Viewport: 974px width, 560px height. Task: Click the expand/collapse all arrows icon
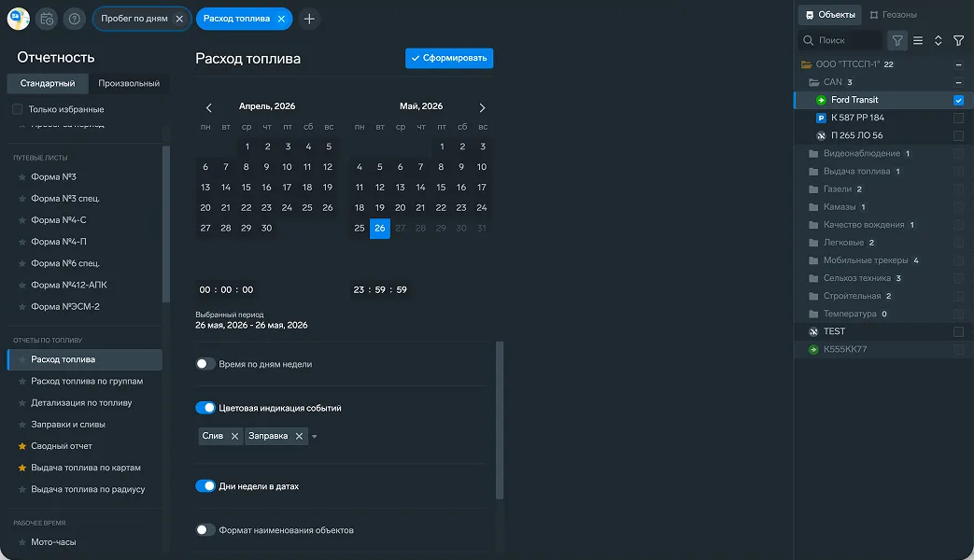tap(938, 40)
